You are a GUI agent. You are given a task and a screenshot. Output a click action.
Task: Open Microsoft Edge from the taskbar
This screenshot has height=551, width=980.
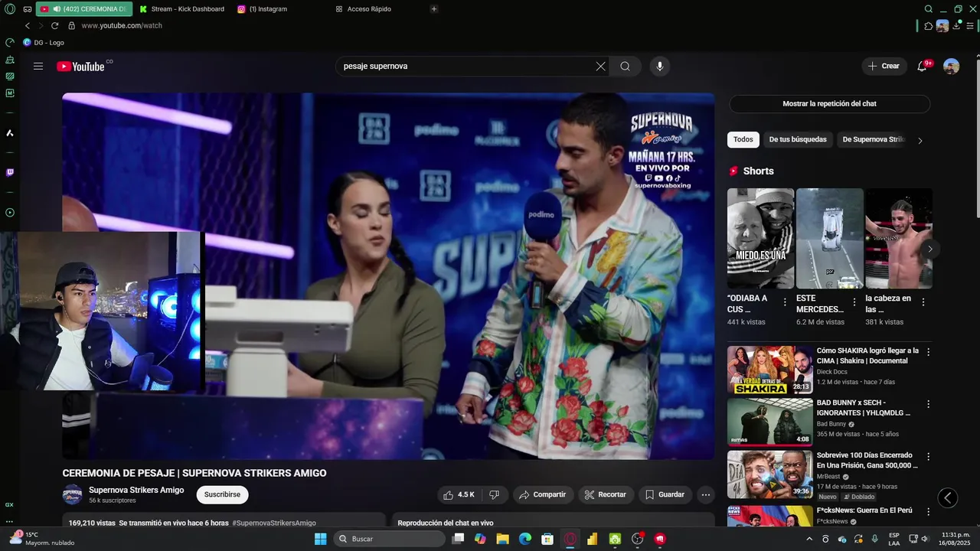point(525,539)
